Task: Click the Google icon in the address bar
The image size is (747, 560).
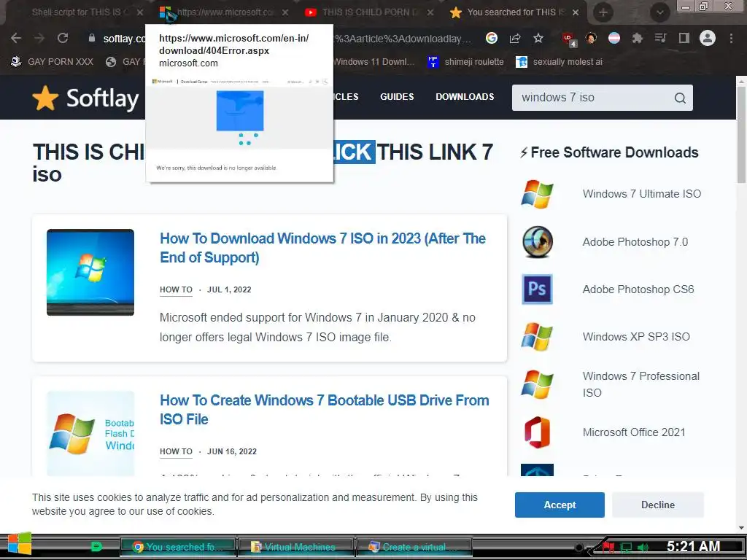Action: tap(492, 38)
